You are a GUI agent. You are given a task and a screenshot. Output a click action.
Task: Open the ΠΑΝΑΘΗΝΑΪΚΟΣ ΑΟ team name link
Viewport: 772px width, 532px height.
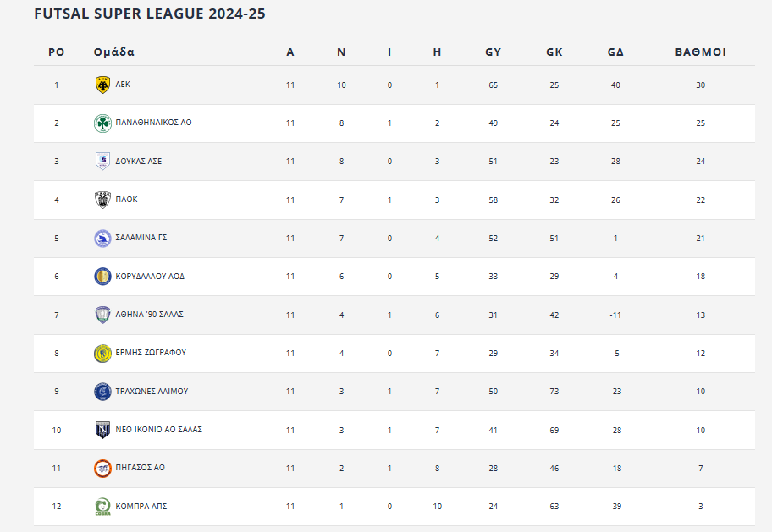tap(153, 123)
